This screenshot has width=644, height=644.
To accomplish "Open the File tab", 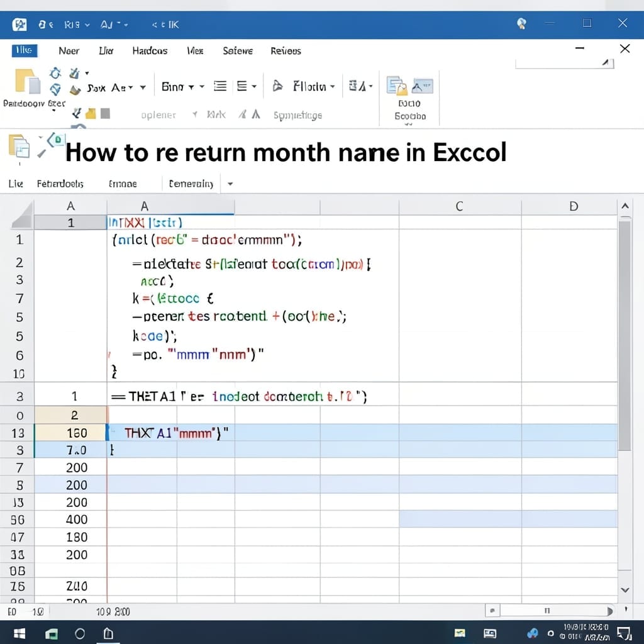I will point(25,50).
